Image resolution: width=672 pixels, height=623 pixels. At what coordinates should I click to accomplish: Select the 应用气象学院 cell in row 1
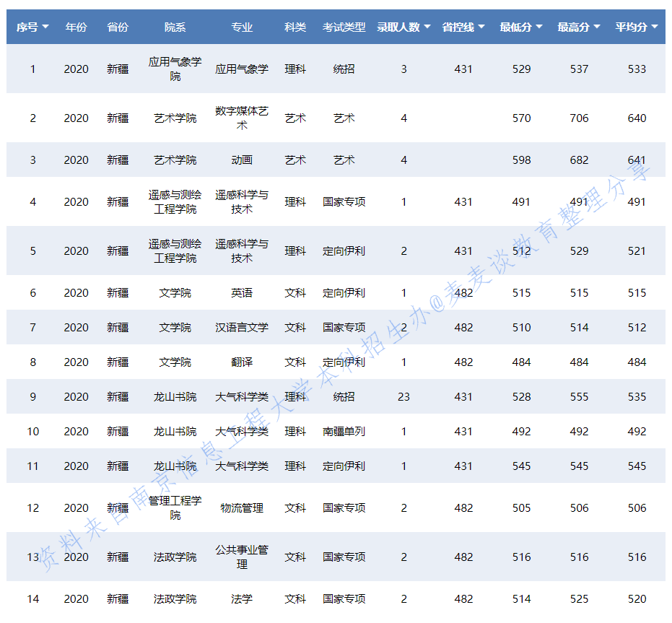[x=175, y=69]
